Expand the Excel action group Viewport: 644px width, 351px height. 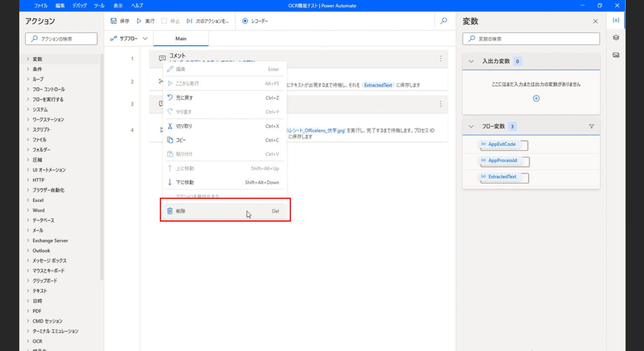[x=38, y=200]
